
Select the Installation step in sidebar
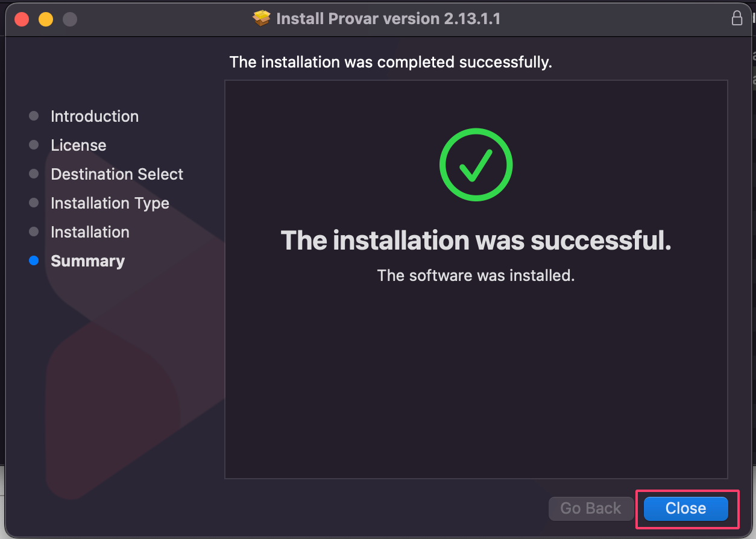90,232
